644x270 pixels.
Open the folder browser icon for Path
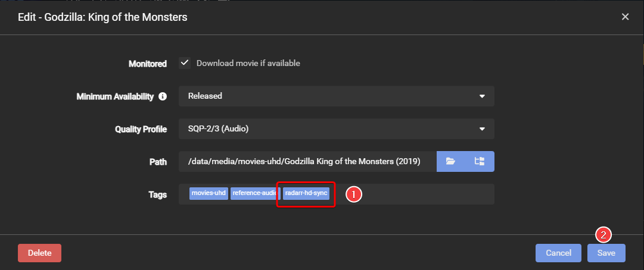[x=451, y=161]
